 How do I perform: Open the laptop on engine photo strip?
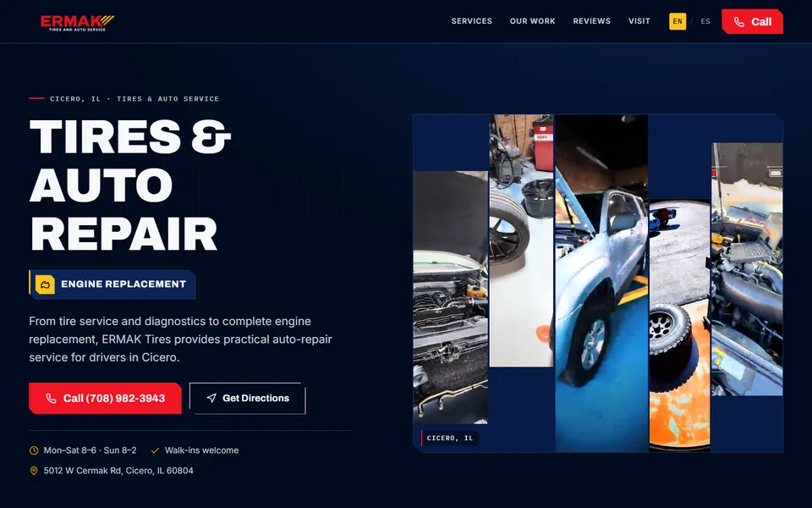point(747,269)
